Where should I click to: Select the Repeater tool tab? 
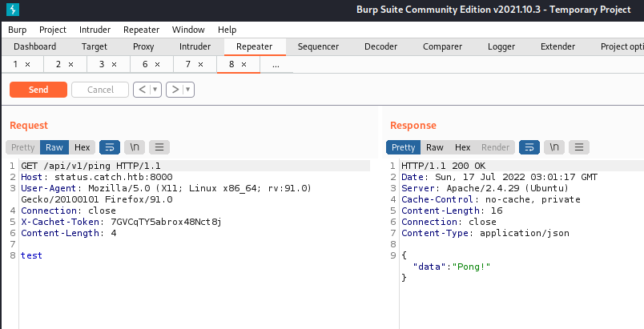pyautogui.click(x=255, y=46)
